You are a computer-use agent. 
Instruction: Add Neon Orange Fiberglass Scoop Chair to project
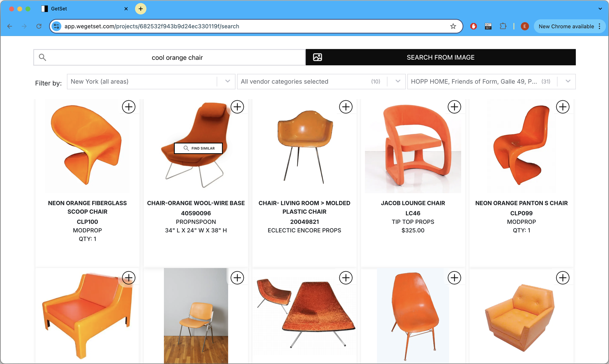[129, 107]
